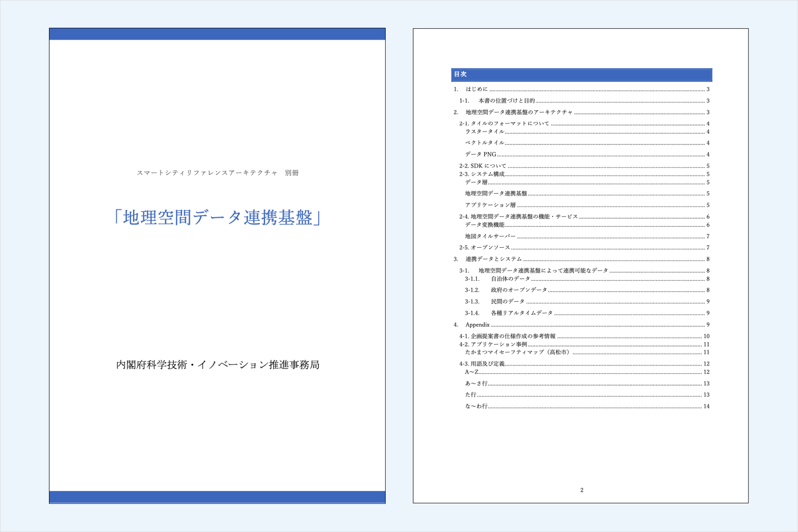The height and width of the screenshot is (532, 798).
Task: Jump to ベクトルタイル entry
Action: [485, 143]
